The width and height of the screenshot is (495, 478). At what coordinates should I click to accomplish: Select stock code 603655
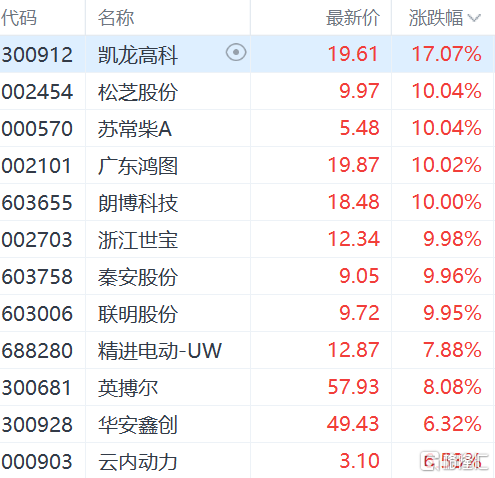tap(37, 203)
